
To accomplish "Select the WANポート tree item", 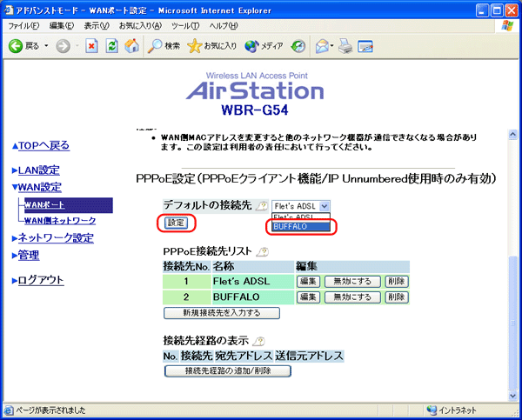I will click(x=68, y=205).
